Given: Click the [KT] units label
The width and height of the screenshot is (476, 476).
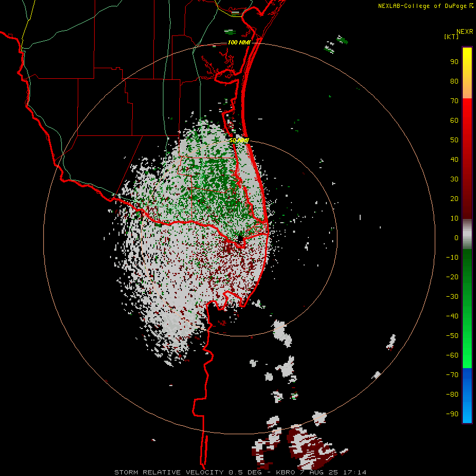Looking at the screenshot, I should pyautogui.click(x=452, y=36).
